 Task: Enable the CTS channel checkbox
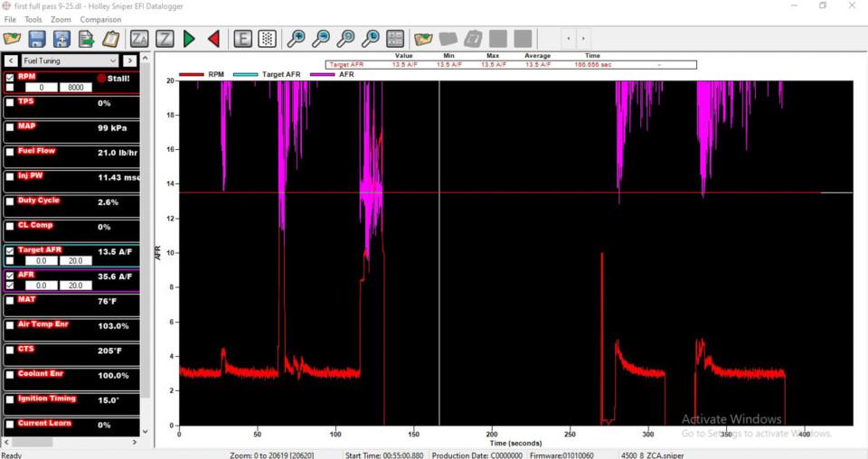pos(9,350)
